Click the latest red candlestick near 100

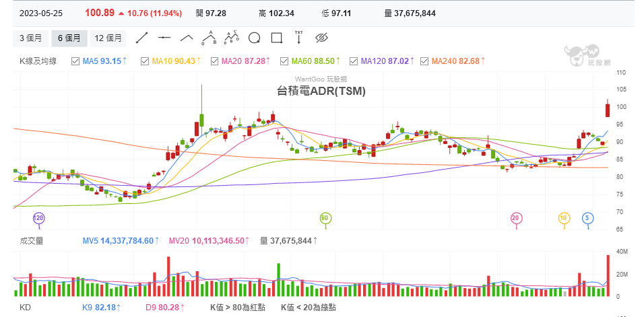[x=608, y=110]
